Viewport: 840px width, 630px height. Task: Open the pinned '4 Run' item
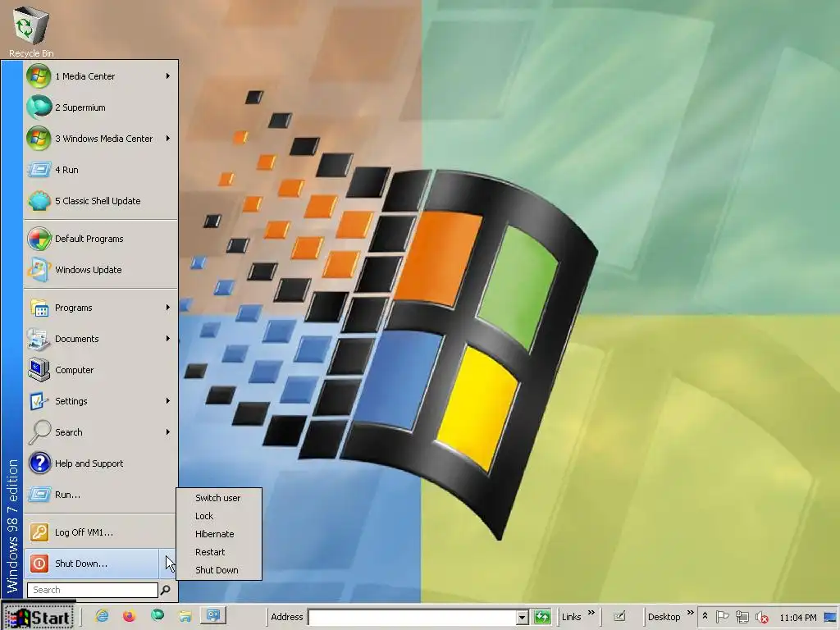pos(101,170)
